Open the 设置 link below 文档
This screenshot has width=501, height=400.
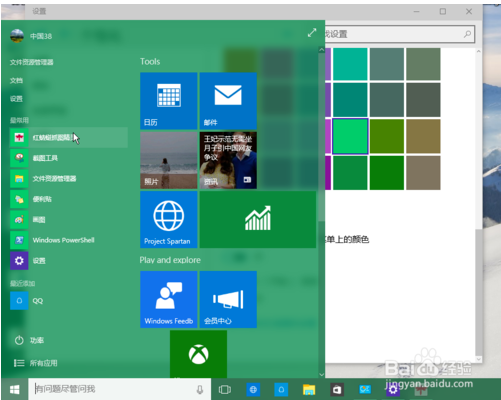pos(16,99)
